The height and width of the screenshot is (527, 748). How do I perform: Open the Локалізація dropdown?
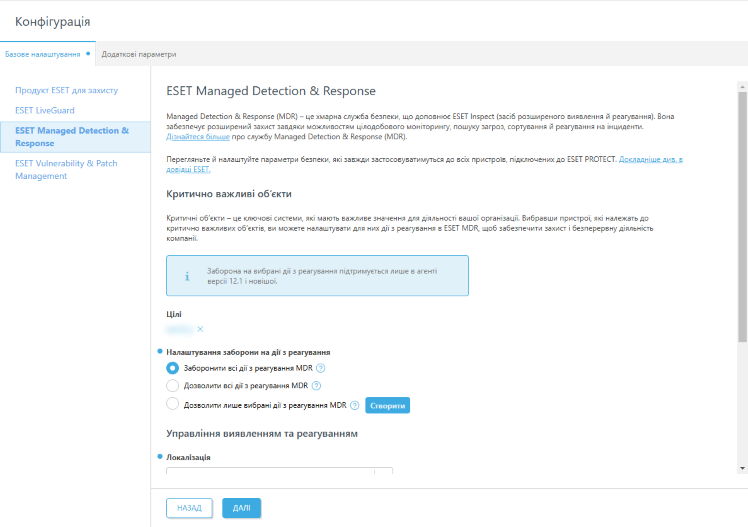click(279, 471)
